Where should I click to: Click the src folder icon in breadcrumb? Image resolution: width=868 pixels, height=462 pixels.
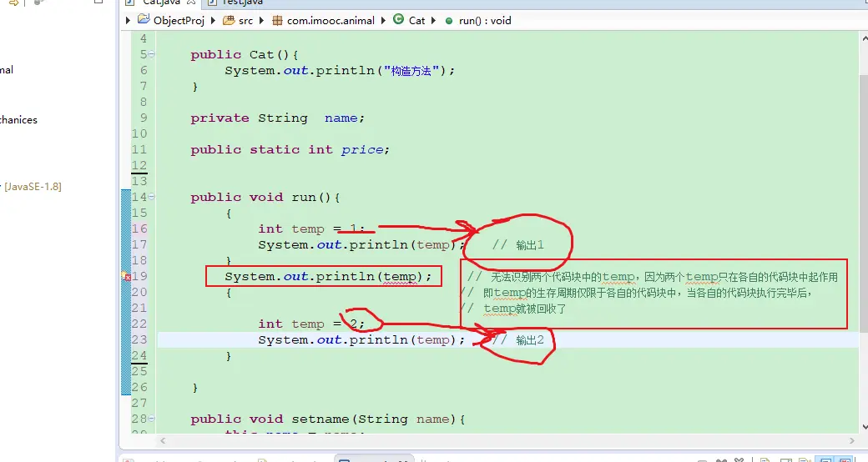click(229, 20)
